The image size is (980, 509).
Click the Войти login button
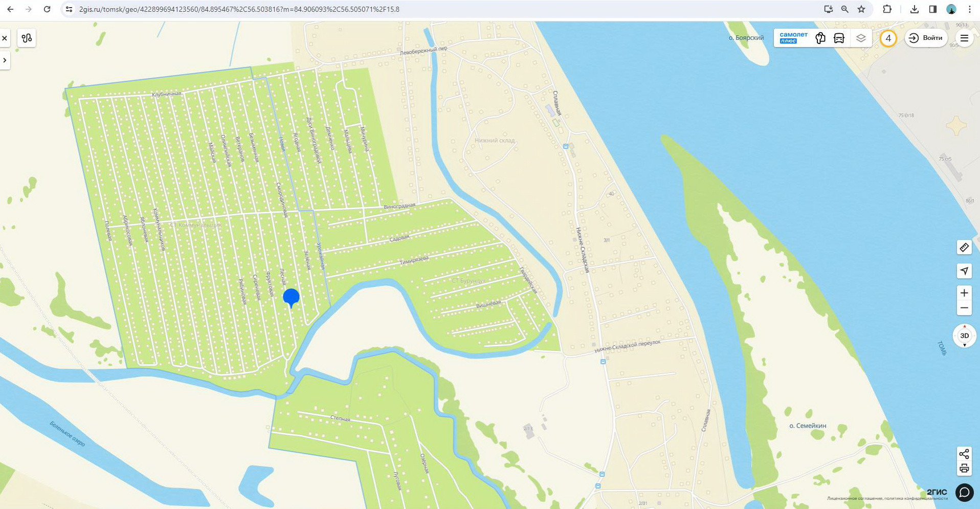click(926, 38)
